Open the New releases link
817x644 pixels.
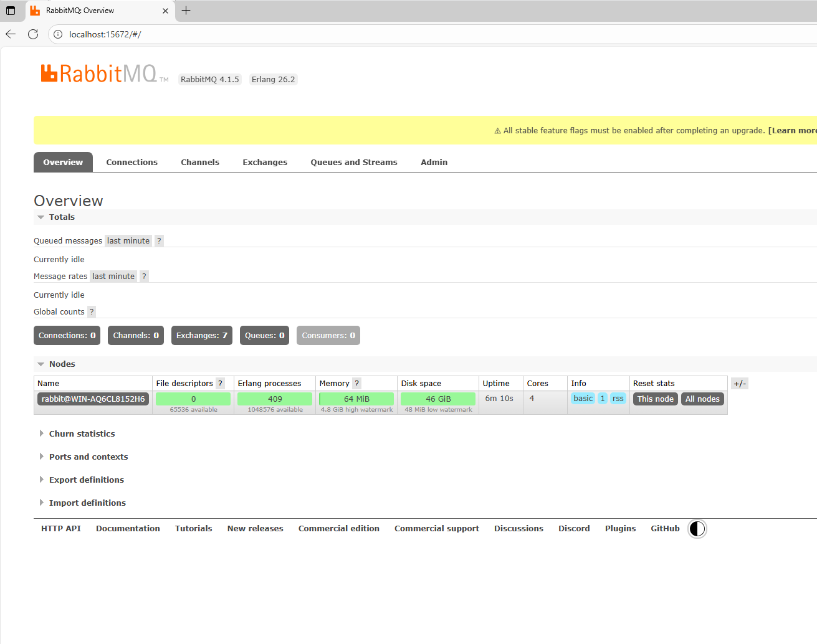256,529
